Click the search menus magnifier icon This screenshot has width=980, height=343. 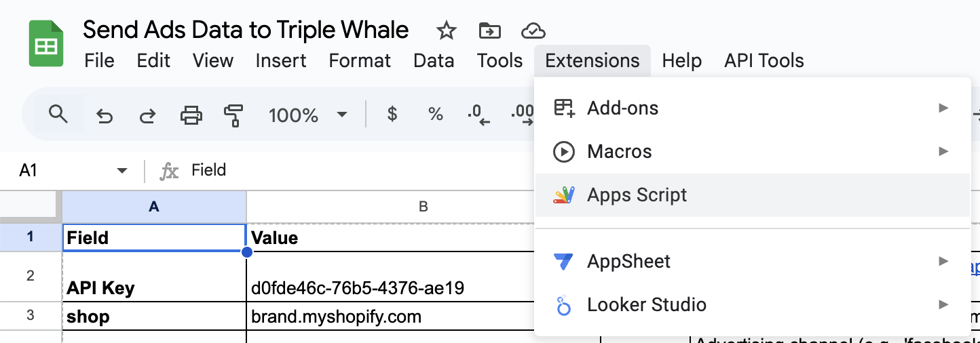click(59, 114)
